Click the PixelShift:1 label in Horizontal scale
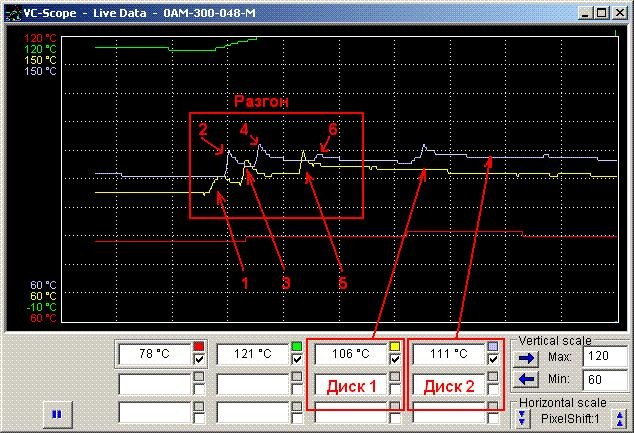The image size is (634, 433). 570,419
